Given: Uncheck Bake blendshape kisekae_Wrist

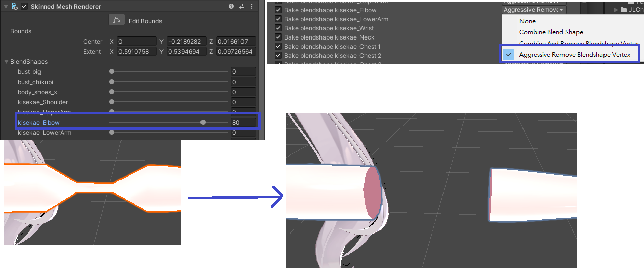Looking at the screenshot, I should [278, 28].
